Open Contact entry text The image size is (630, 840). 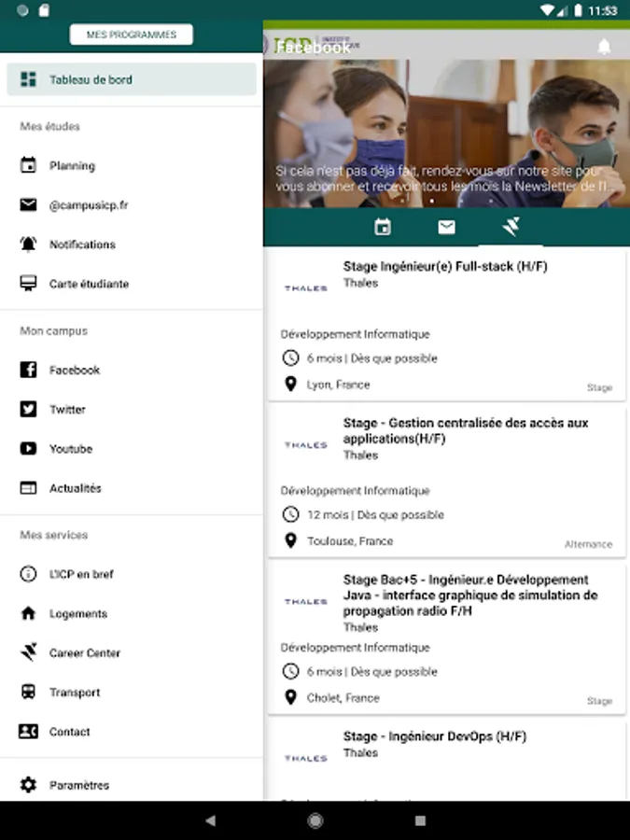(x=70, y=732)
